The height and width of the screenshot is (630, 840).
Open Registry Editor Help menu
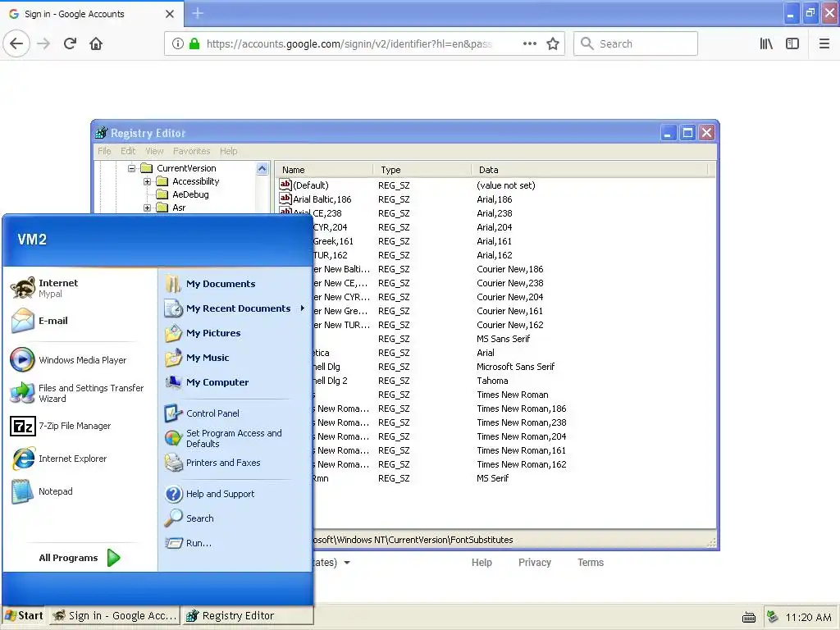tap(228, 151)
